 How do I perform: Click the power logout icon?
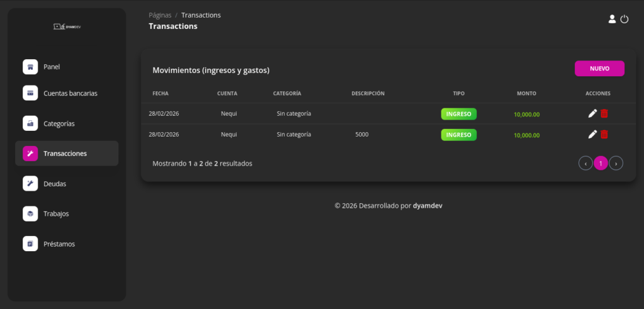click(x=625, y=20)
